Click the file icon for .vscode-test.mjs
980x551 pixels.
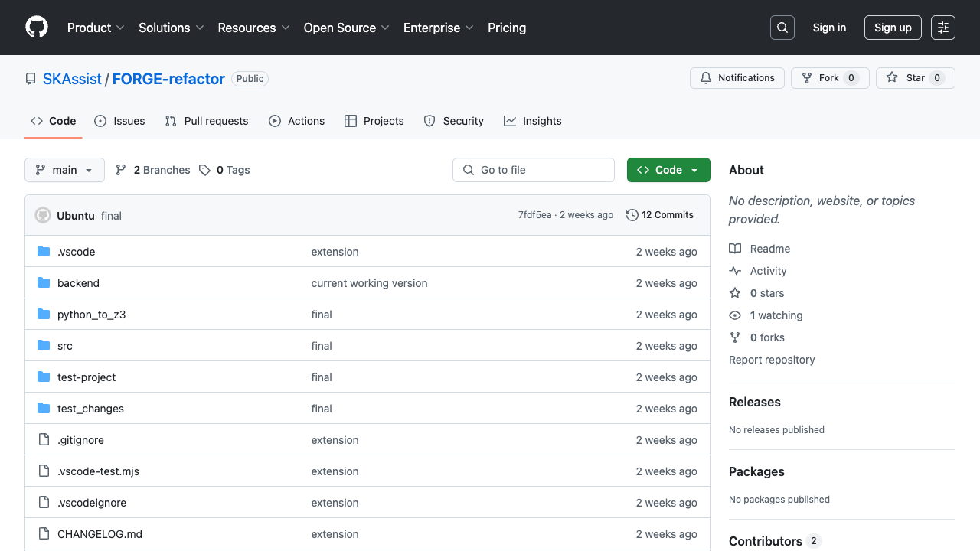click(x=44, y=471)
